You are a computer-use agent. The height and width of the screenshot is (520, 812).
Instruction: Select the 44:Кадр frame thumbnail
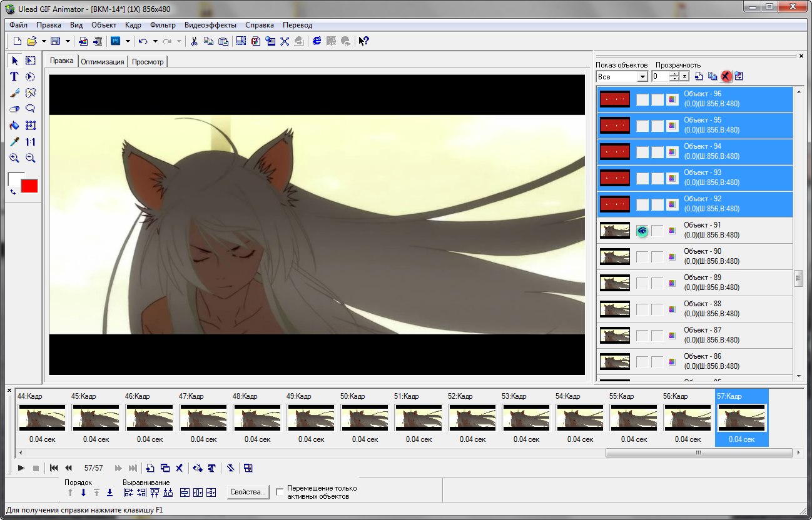[42, 417]
